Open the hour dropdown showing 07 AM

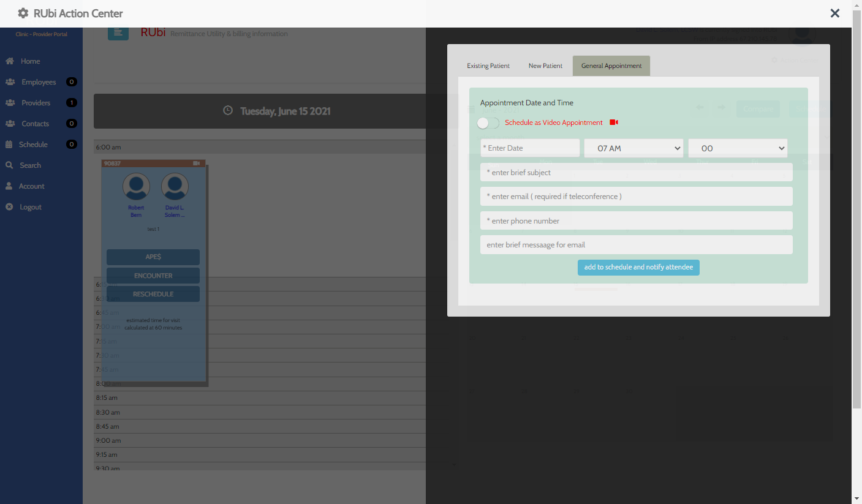(633, 148)
